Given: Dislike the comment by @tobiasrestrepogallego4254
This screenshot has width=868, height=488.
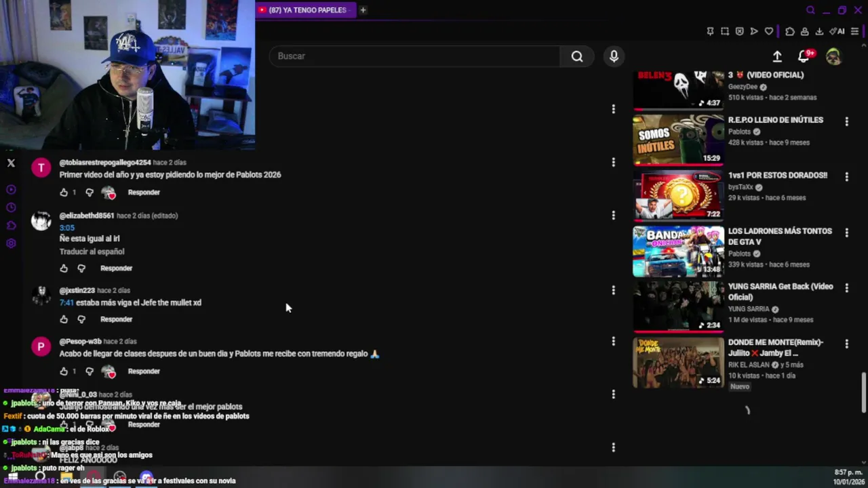Looking at the screenshot, I should coord(90,192).
